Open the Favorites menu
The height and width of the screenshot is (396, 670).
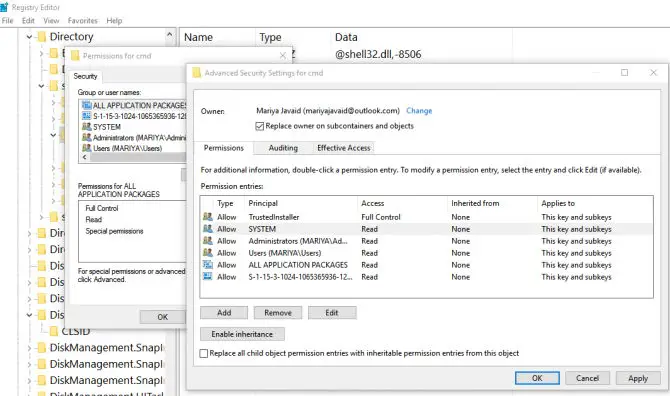pyautogui.click(x=82, y=21)
